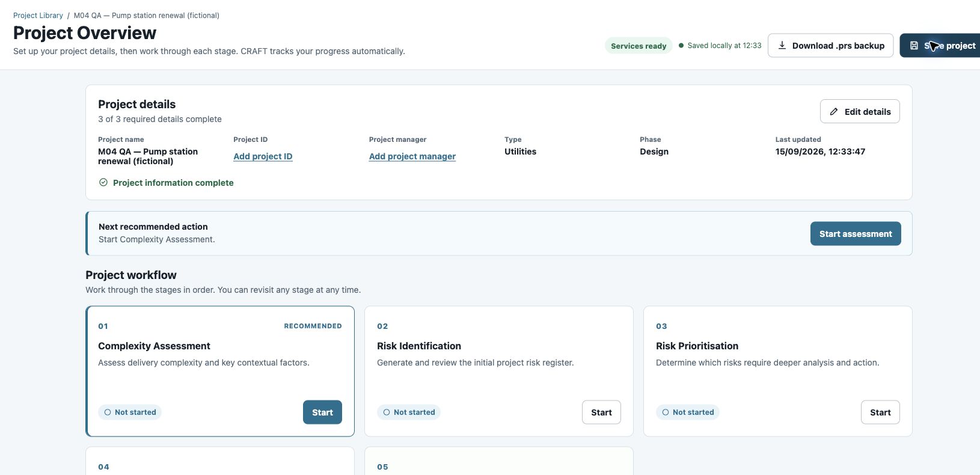Click the Project information complete message
The height and width of the screenshot is (475, 980).
tap(173, 183)
